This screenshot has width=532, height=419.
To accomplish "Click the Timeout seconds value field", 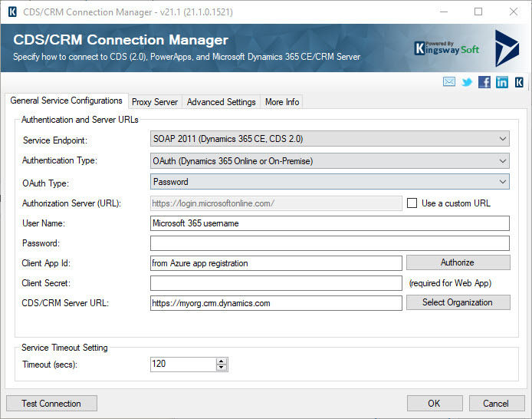I will (183, 364).
